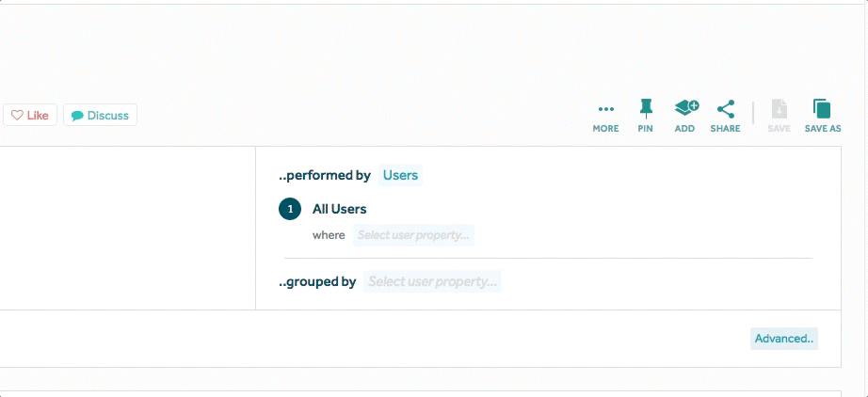
Task: Open the grouped by property selector
Action: (x=432, y=281)
